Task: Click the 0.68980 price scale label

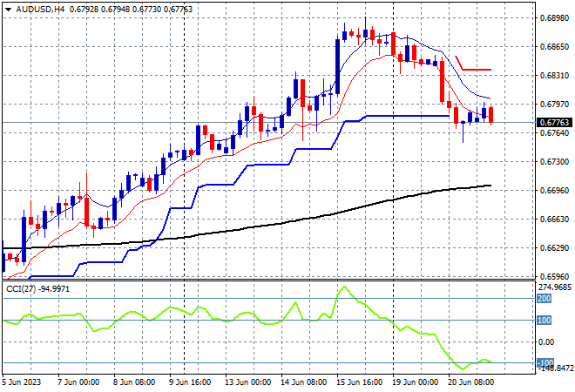Action: 554,17
